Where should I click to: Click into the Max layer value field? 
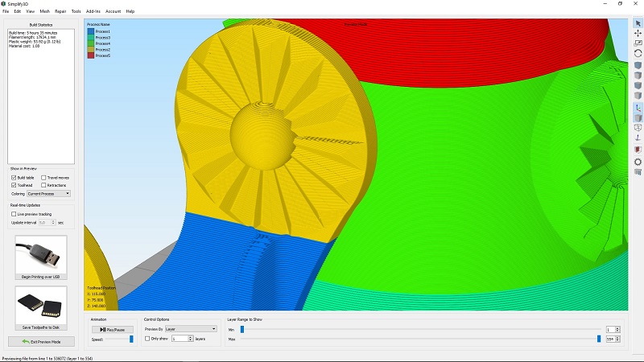tap(610, 339)
